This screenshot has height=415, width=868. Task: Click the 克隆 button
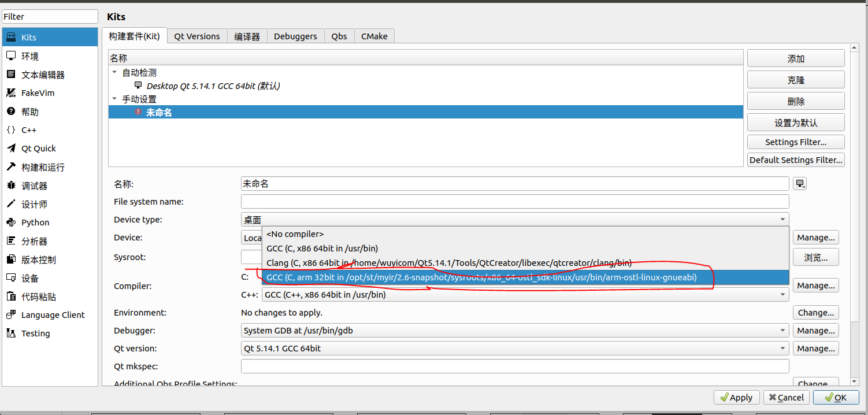click(x=796, y=80)
